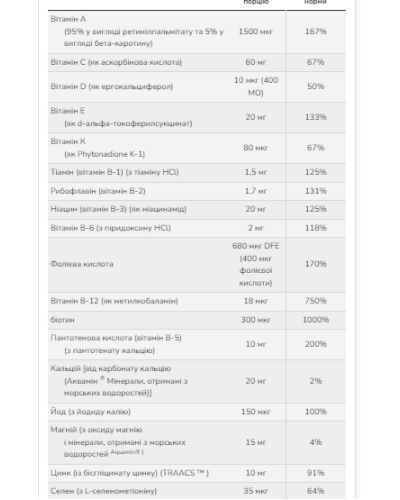The height and width of the screenshot is (500, 400).
Task: Select the Фолієва кислота row label
Action: (x=82, y=264)
